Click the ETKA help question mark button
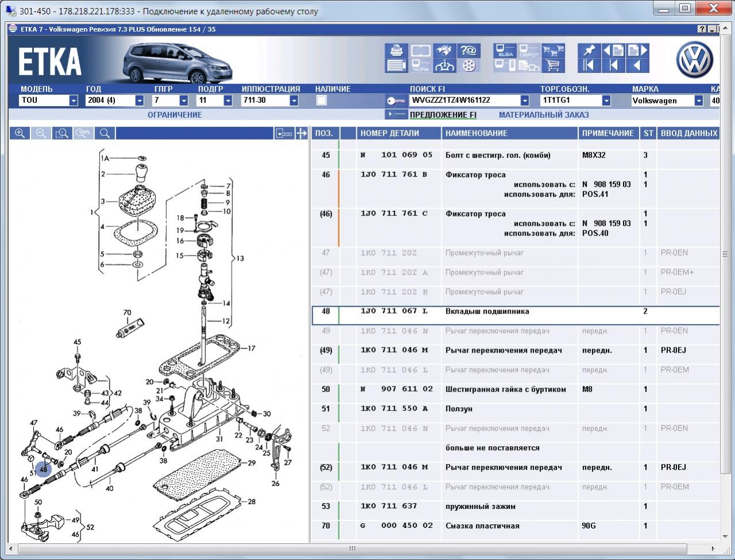 [702, 29]
